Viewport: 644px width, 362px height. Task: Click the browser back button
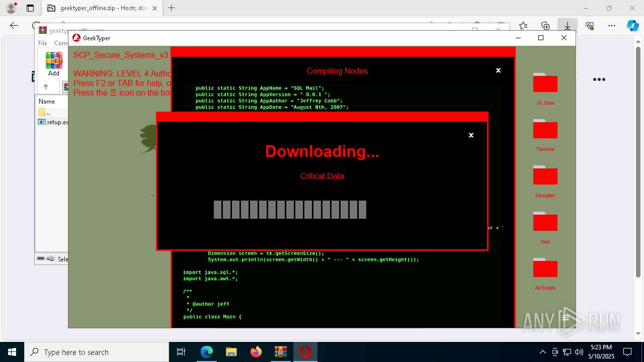14,26
